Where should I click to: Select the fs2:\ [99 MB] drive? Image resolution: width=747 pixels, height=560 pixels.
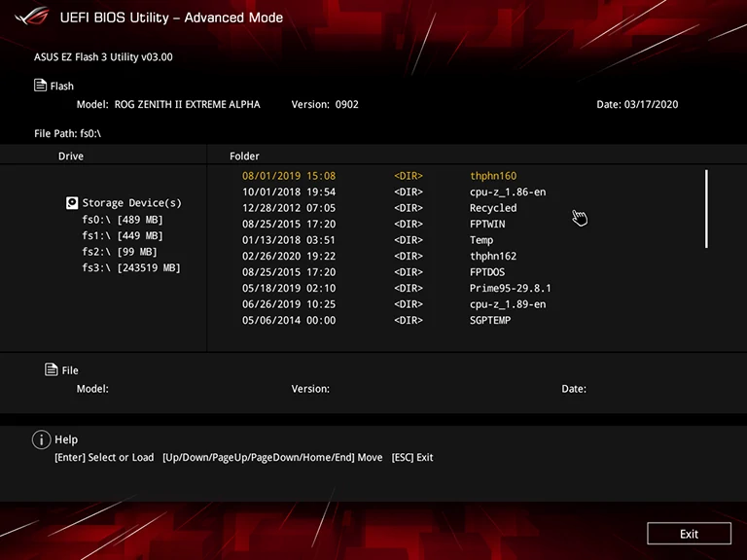(119, 252)
